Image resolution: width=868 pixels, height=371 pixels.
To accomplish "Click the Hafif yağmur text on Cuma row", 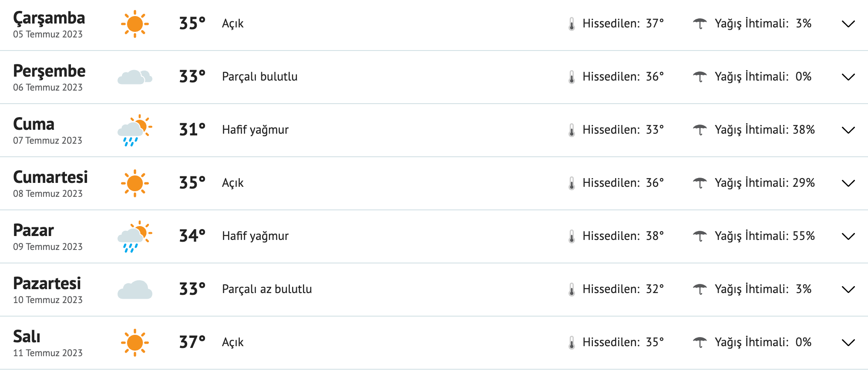I will pos(255,130).
